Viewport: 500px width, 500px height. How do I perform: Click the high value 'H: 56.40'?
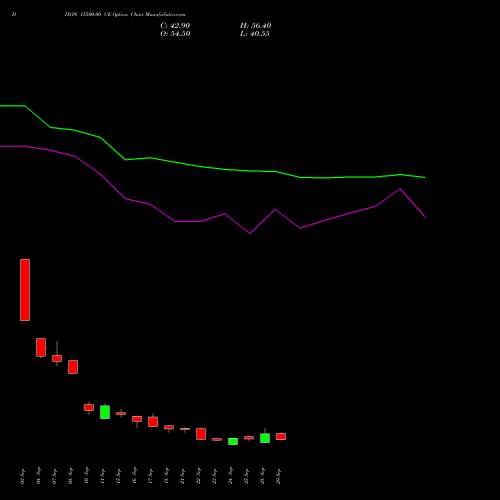pyautogui.click(x=255, y=26)
